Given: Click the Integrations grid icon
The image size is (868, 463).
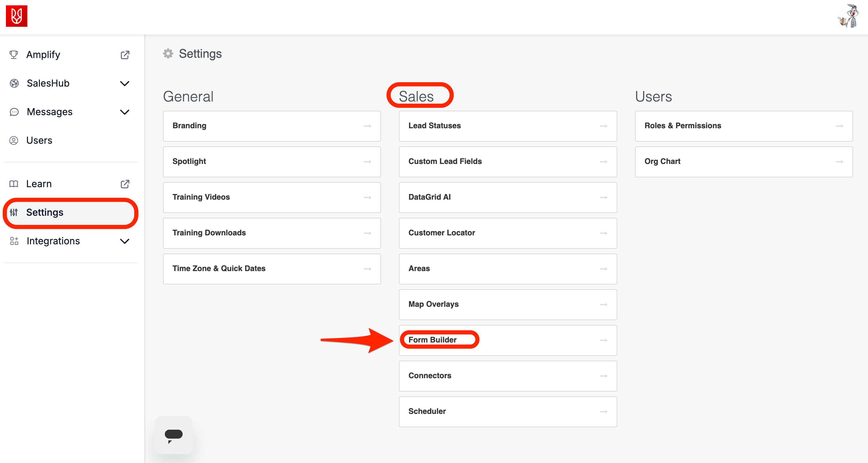Looking at the screenshot, I should click(x=14, y=241).
